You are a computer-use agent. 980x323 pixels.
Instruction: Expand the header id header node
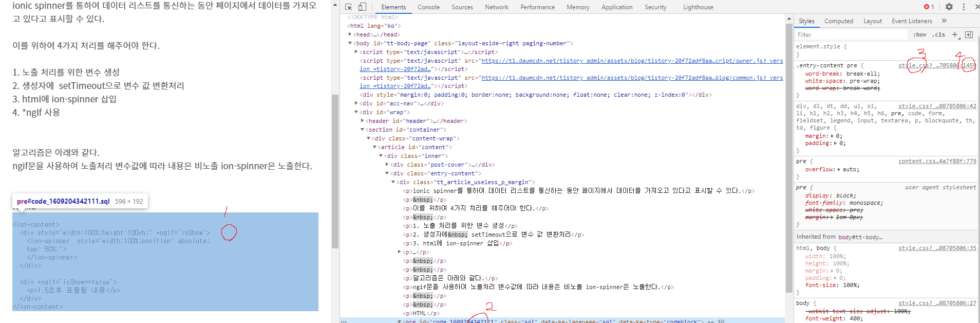[x=363, y=121]
